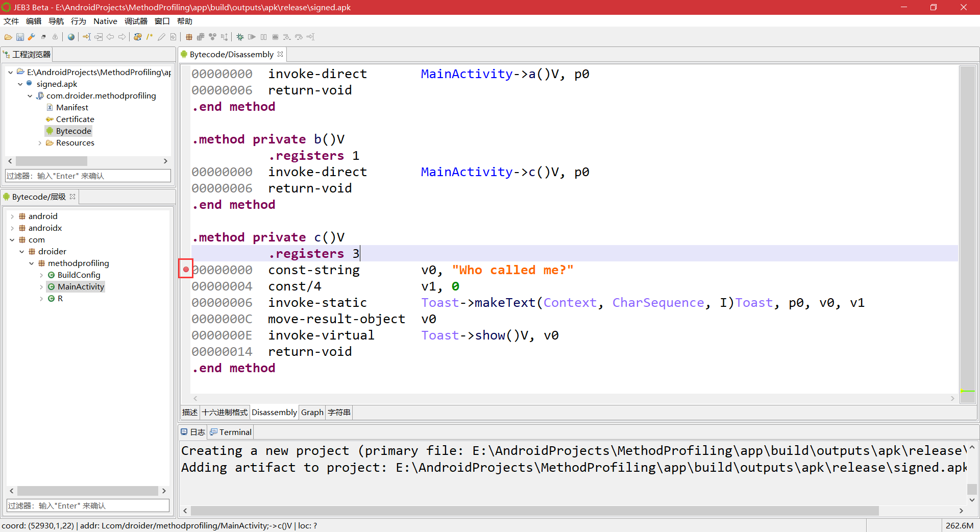Click the warning notifications icon in toolbar
The width and height of the screenshot is (980, 532).
55,37
